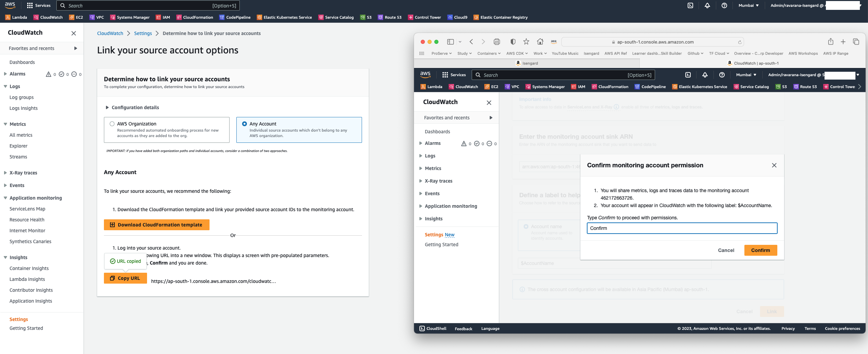Expand Alarms in main sidebar
Viewport: 868px width, 354px height.
coord(5,74)
